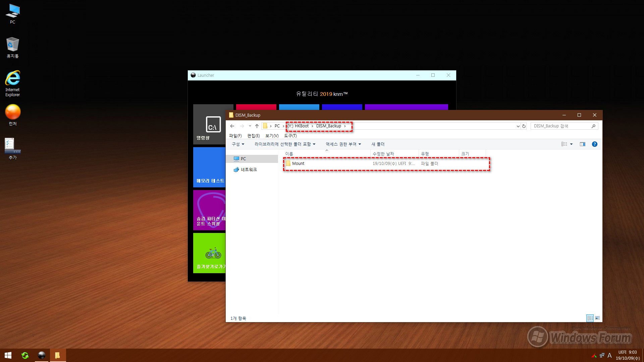
Task: Expand chevron after HKBoot in breadcrumb
Action: pos(312,126)
